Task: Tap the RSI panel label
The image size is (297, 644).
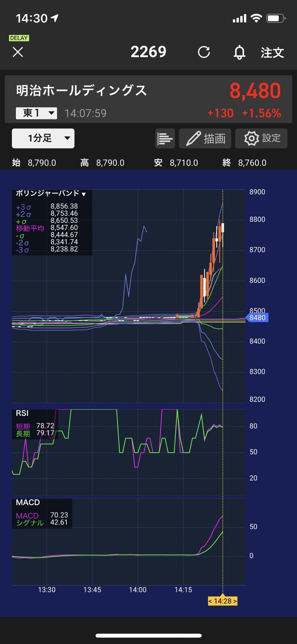Action: 22,413
